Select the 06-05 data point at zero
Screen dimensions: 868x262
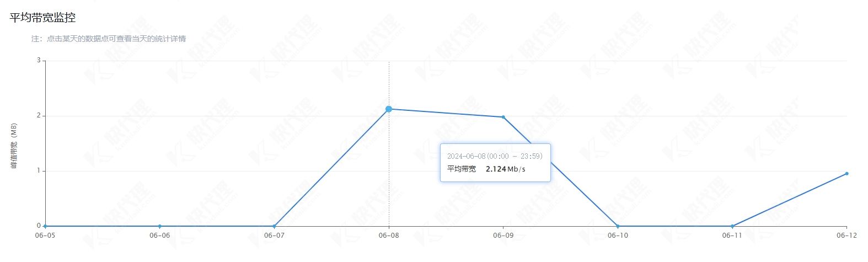coord(45,226)
